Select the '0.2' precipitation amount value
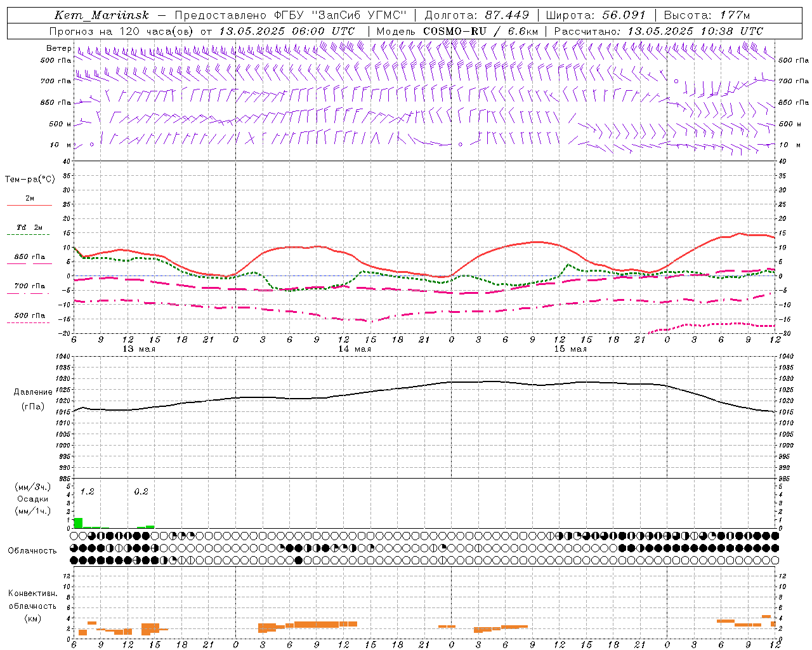 click(141, 492)
